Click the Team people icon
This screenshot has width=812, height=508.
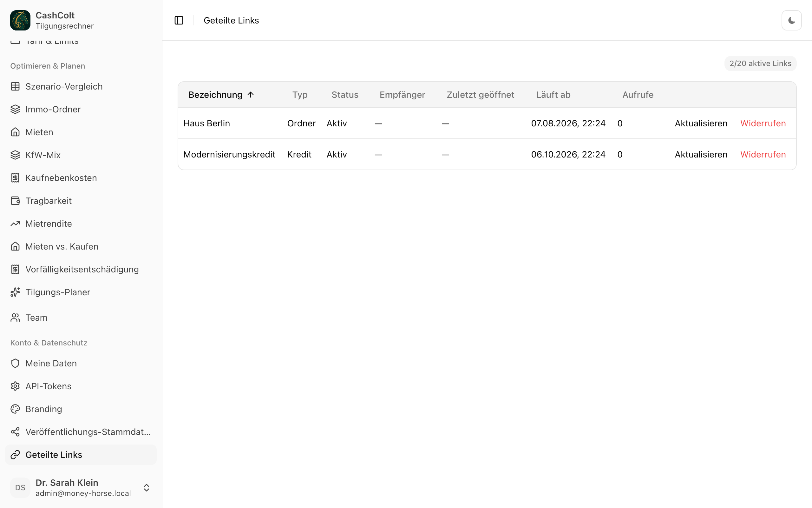(15, 317)
